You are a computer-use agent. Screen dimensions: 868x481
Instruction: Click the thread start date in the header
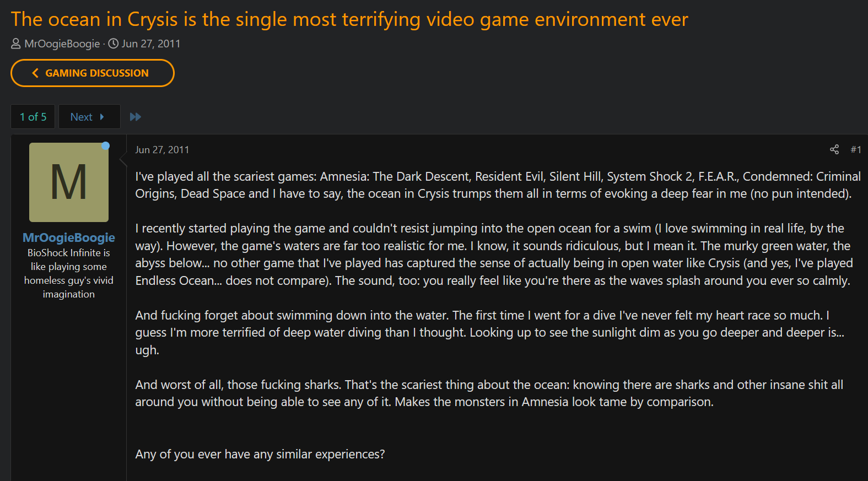[x=151, y=44]
